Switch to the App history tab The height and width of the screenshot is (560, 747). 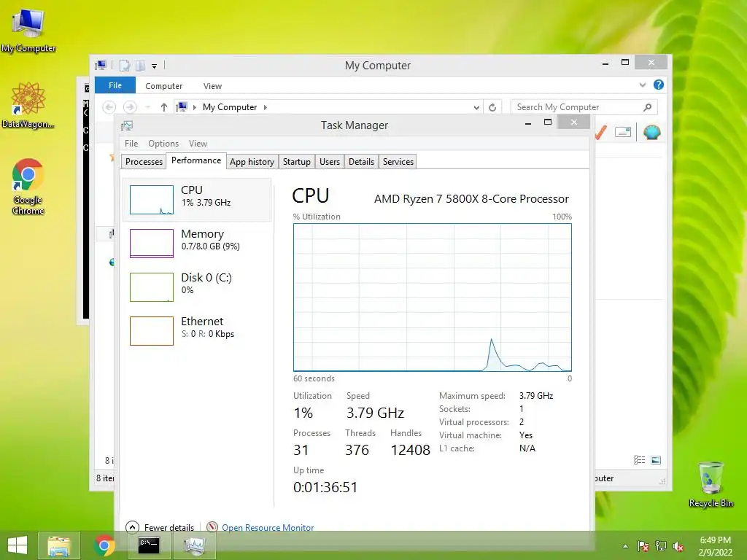point(252,161)
